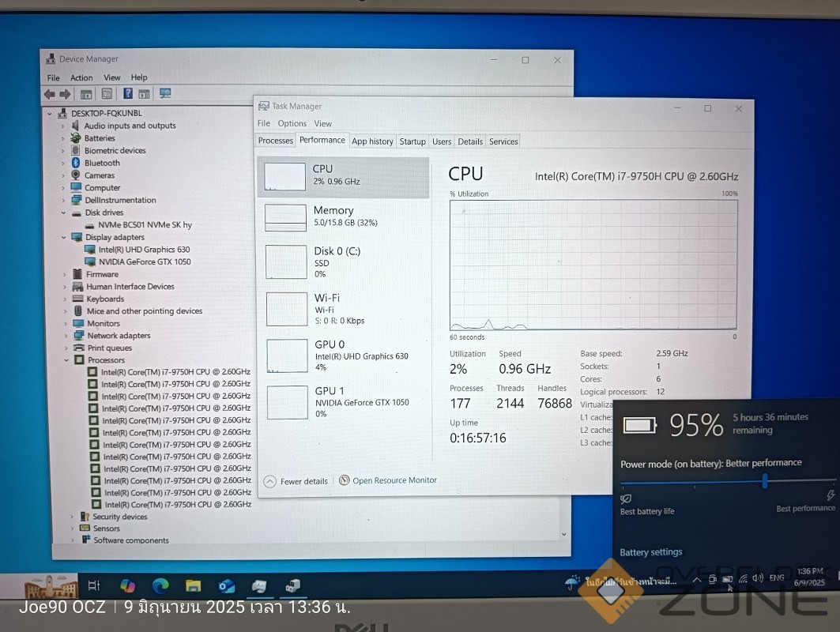This screenshot has width=840, height=632.
Task: Launch Copilot from taskbar
Action: (x=127, y=585)
